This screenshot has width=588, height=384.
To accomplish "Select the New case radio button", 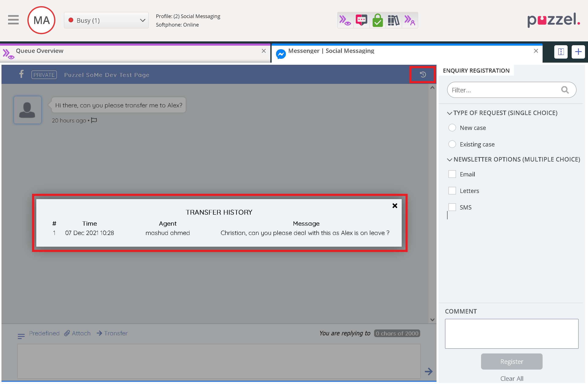I will tap(452, 128).
